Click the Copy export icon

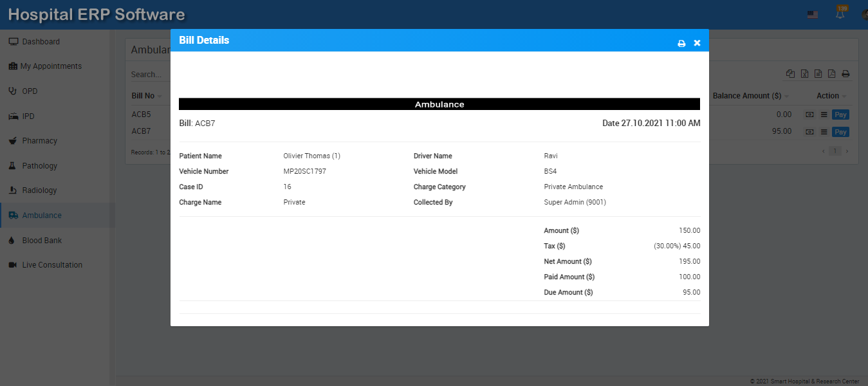coord(791,74)
